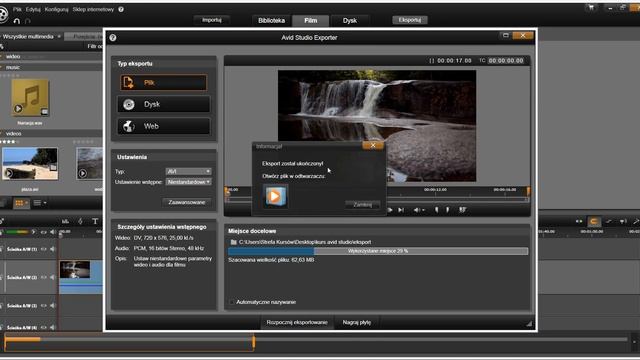Click the title T tool on timeline toolbar
640x360 pixels.
pos(95,221)
